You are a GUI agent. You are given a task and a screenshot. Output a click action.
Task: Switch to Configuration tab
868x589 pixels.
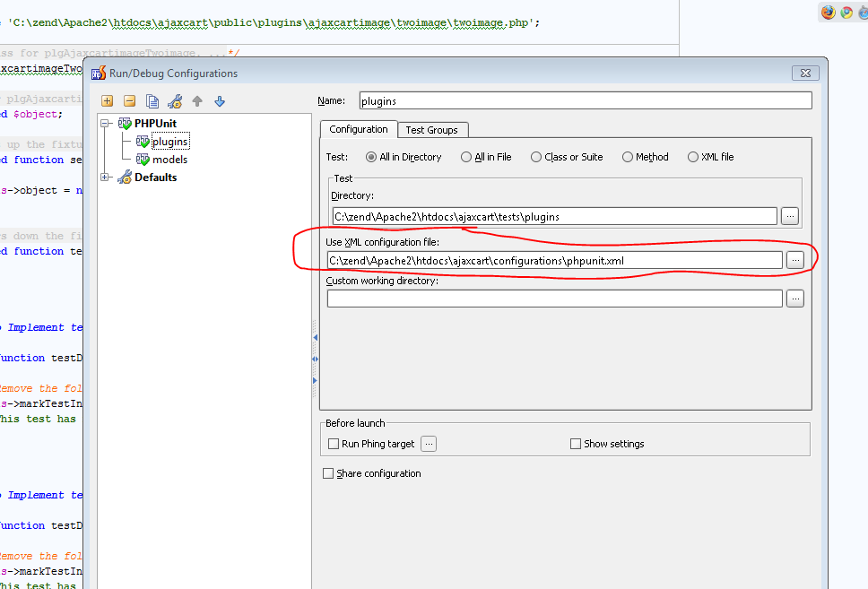(358, 129)
